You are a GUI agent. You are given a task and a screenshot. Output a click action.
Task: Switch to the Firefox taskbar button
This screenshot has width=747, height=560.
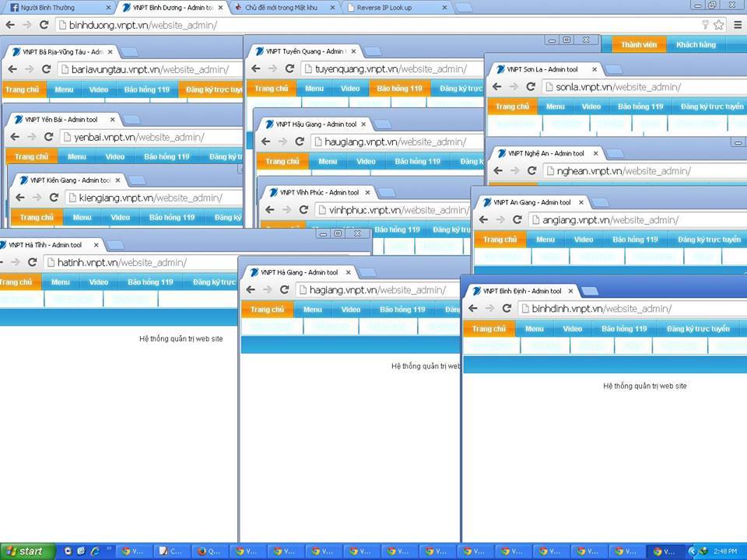tap(210, 551)
